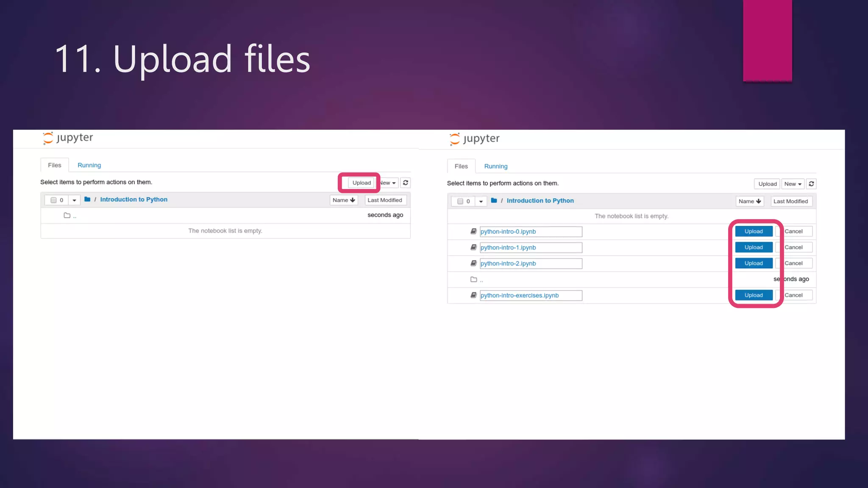Image resolution: width=868 pixels, height=488 pixels.
Task: Click 'Select items to perform actions' text in the right screenshot
Action: click(x=503, y=183)
